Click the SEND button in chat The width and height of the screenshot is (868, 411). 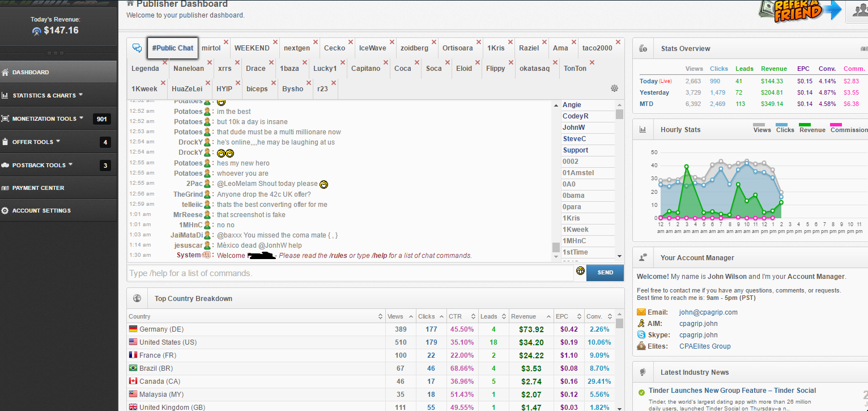pyautogui.click(x=605, y=273)
